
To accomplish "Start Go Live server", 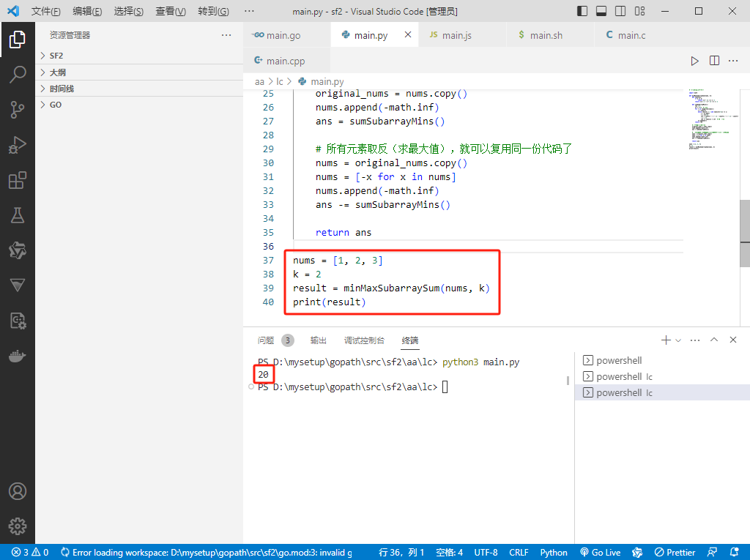I will (601, 553).
